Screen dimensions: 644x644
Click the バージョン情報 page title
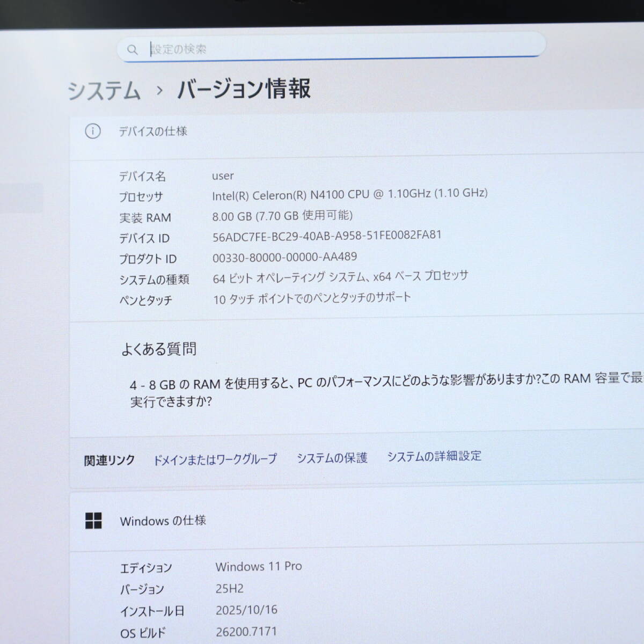[x=244, y=89]
